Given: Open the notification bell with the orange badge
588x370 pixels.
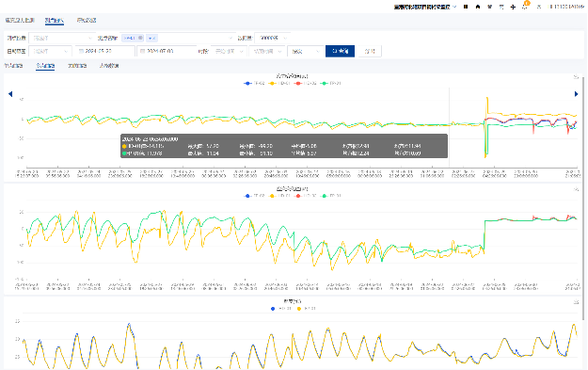Looking at the screenshot, I should (x=525, y=6).
